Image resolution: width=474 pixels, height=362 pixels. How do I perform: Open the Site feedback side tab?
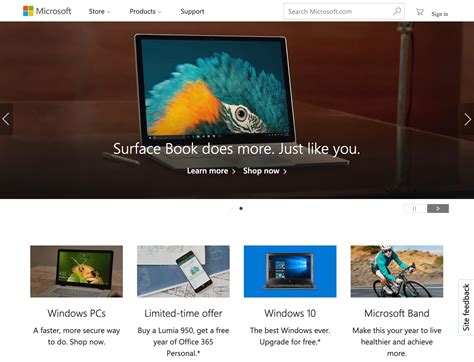coord(466,307)
